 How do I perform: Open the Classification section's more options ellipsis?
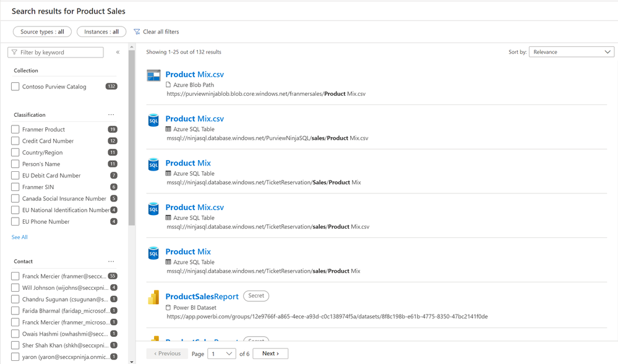click(x=111, y=115)
